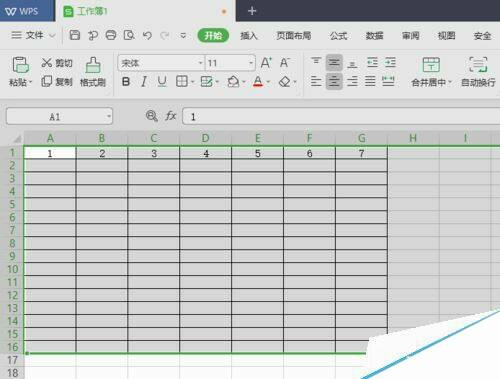Toggle Bold formatting
500x379 pixels.
tap(126, 82)
